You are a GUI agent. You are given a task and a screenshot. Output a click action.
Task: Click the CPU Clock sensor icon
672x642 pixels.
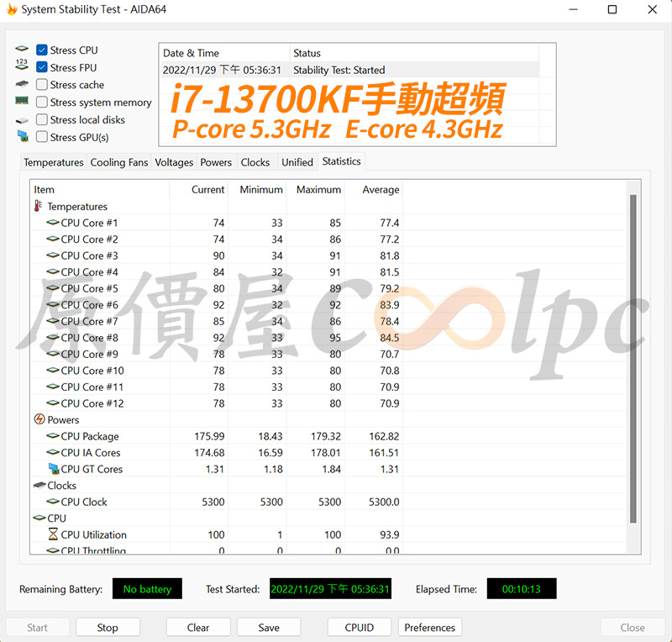click(x=53, y=502)
